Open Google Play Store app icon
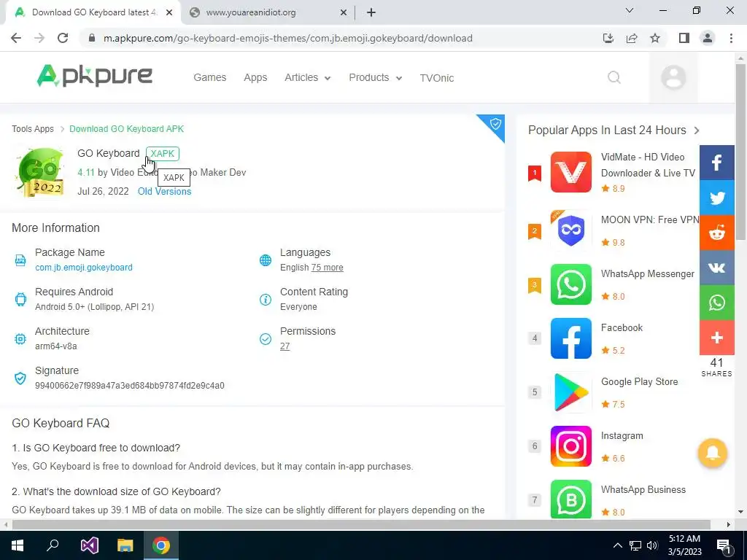Viewport: 747px width, 560px height. (570, 392)
